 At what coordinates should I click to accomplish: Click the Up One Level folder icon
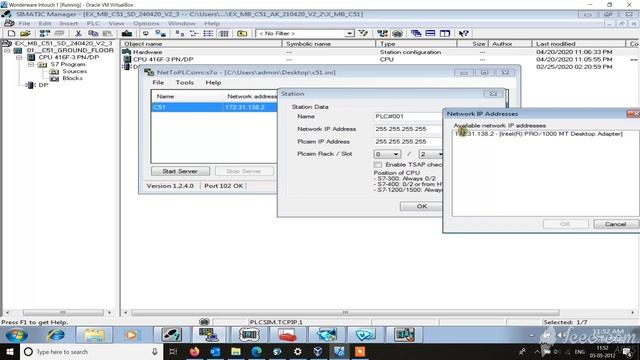(242, 33)
